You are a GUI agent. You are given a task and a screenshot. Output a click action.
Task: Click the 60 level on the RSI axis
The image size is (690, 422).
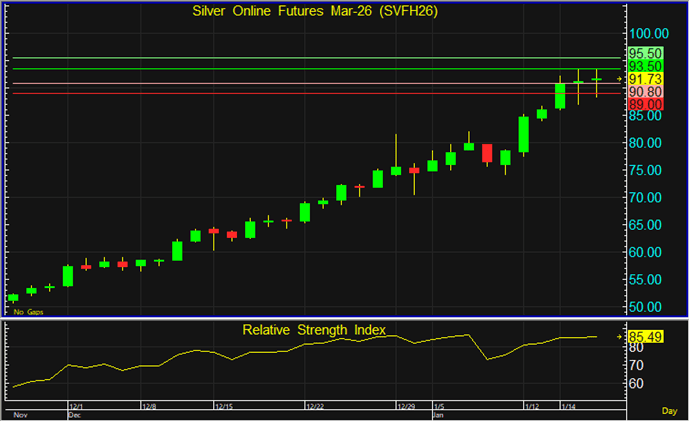tap(636, 382)
